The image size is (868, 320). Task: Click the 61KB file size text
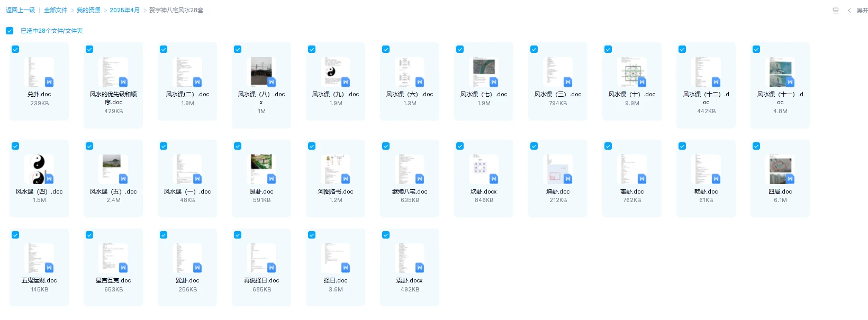tap(706, 200)
